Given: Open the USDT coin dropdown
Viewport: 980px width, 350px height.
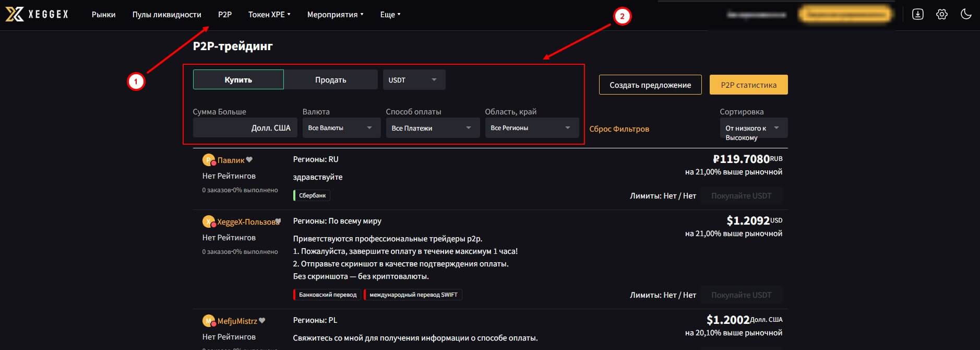Looking at the screenshot, I should click(413, 80).
